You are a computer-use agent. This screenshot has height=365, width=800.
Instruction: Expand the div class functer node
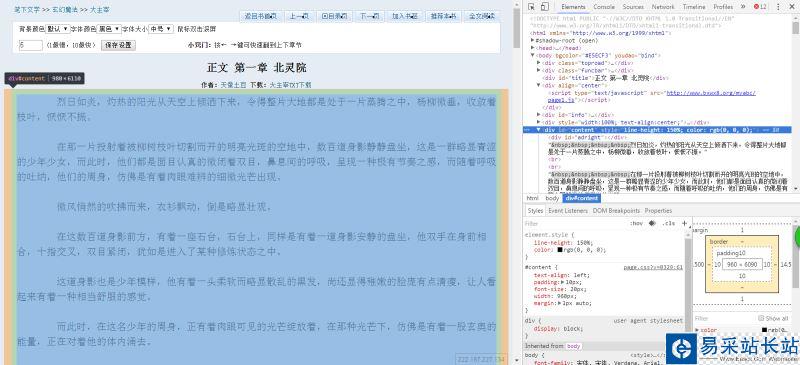coord(539,70)
